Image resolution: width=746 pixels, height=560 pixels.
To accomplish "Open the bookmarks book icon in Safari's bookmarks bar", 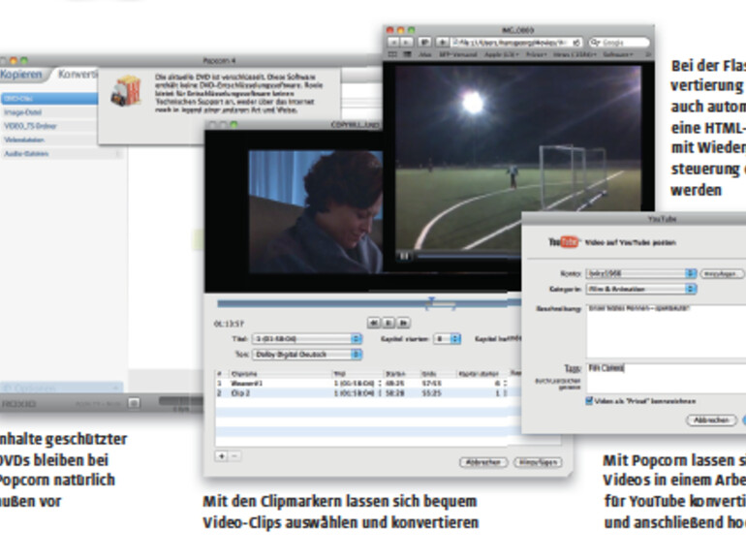I will [393, 54].
